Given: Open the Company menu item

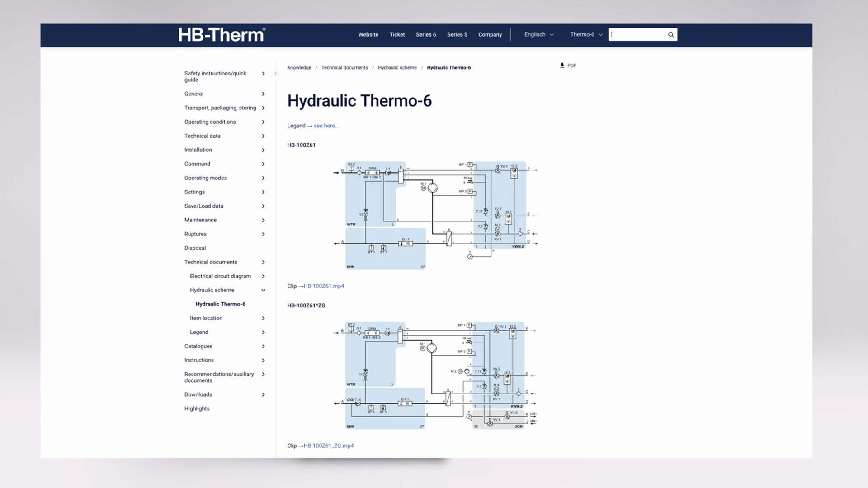Looking at the screenshot, I should [x=490, y=34].
